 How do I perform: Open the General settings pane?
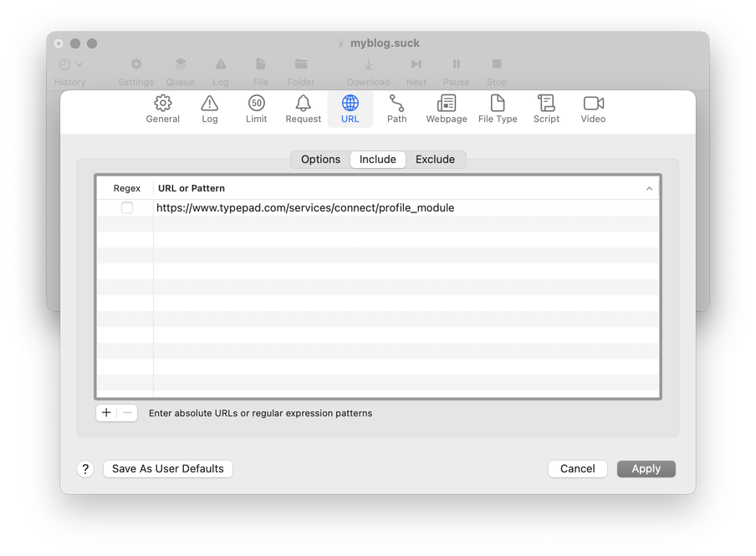(x=163, y=110)
